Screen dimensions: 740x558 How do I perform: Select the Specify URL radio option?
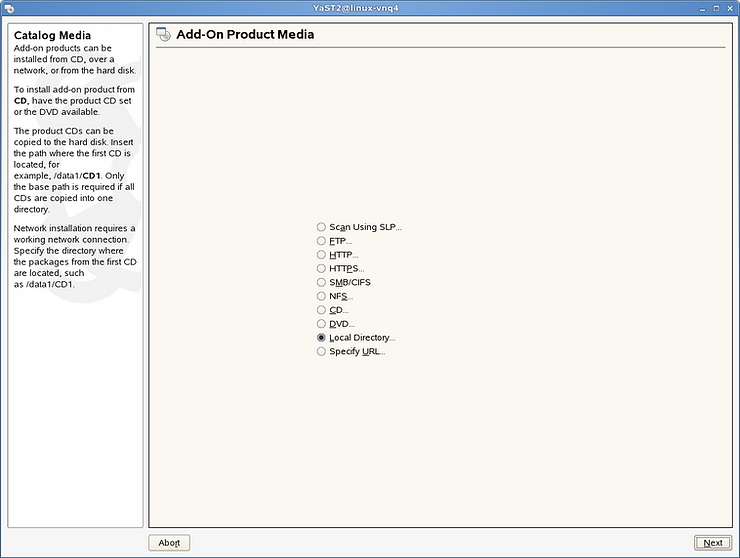pos(351,351)
